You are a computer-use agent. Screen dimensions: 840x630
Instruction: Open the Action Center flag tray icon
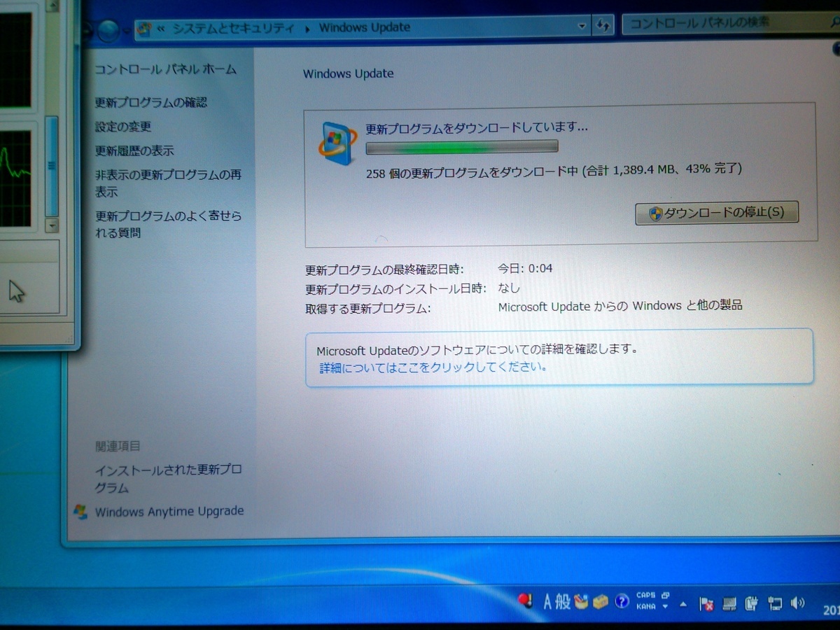point(707,603)
